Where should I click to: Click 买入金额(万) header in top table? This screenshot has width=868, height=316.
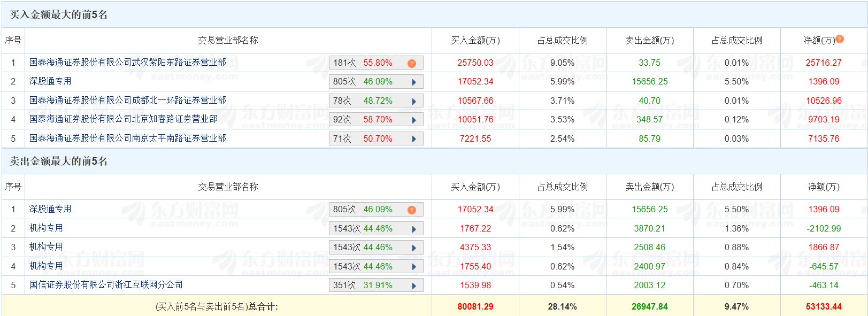click(x=475, y=41)
